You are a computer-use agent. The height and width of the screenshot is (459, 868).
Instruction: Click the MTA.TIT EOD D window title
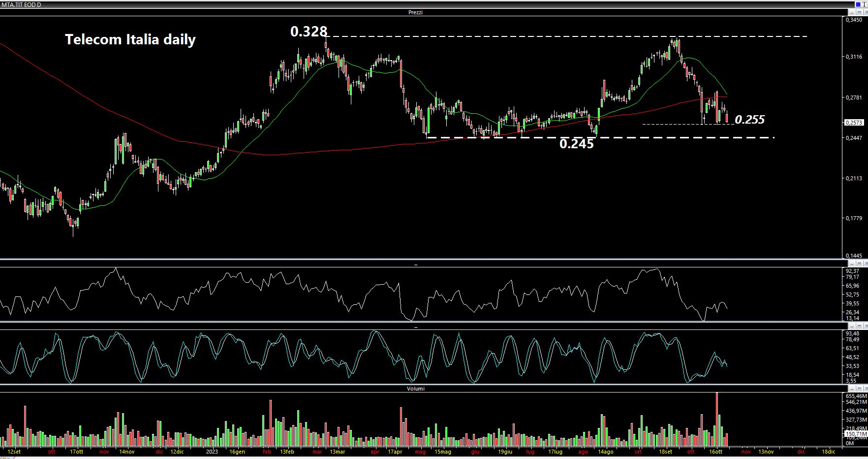[x=21, y=4]
